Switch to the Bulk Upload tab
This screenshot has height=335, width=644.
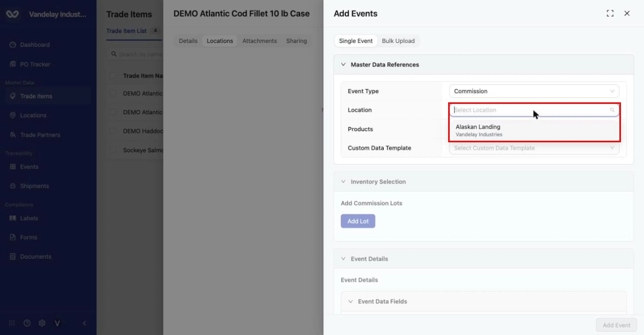click(x=398, y=41)
